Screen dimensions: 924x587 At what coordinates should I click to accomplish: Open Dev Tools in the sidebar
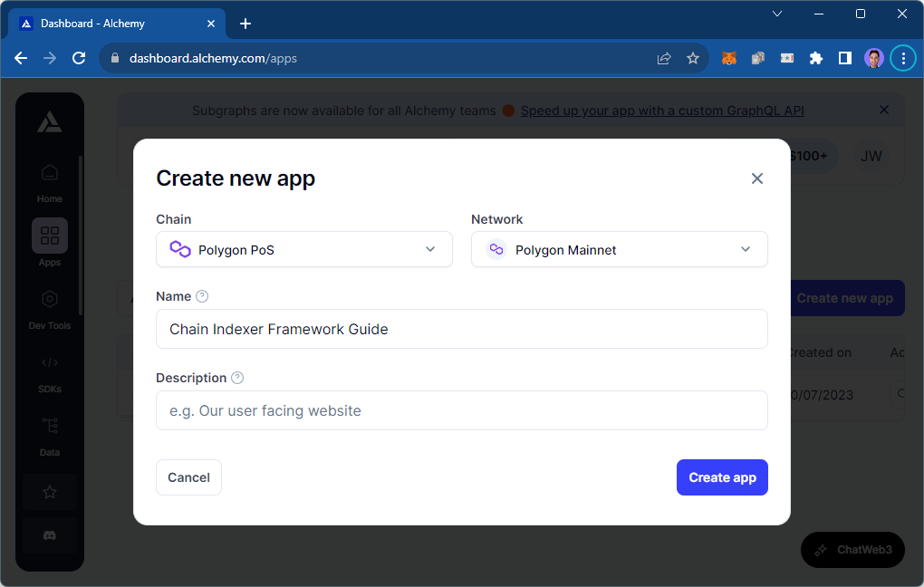click(50, 310)
